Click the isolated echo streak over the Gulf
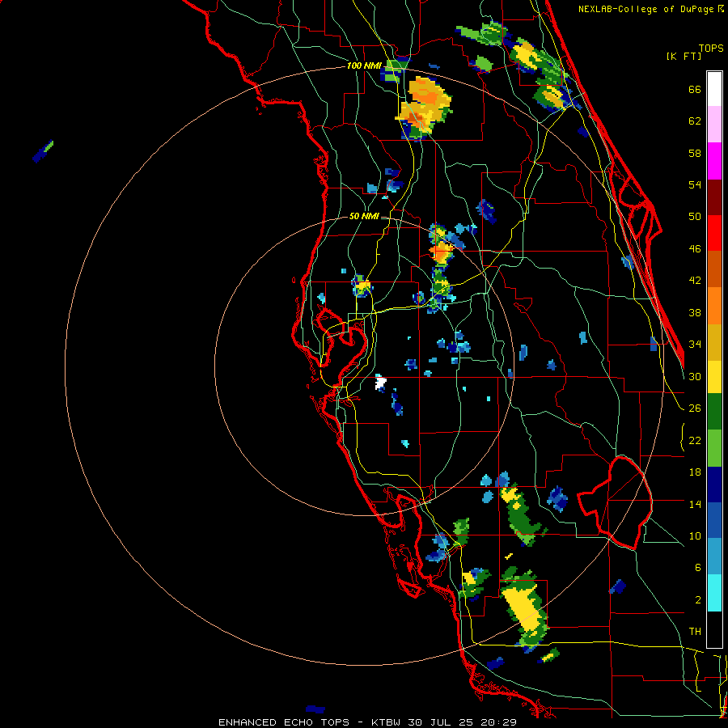The width and height of the screenshot is (728, 728). 43,152
